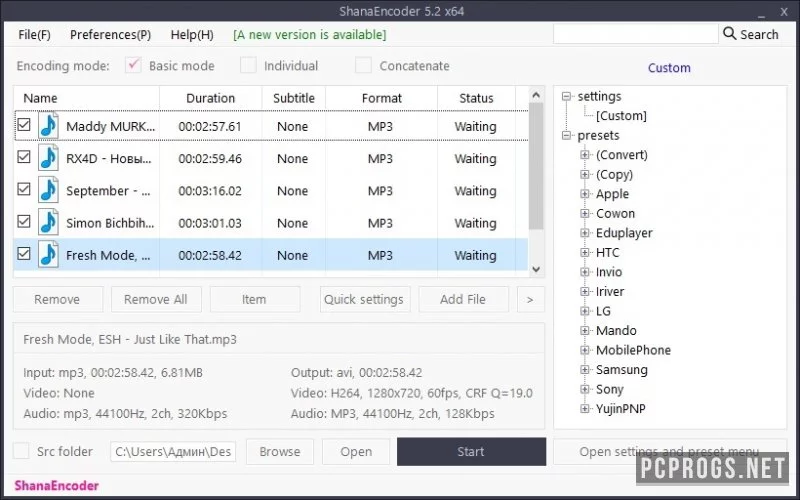800x500 pixels.
Task: Click the music file icon for Maddy MURK
Action: click(x=48, y=126)
